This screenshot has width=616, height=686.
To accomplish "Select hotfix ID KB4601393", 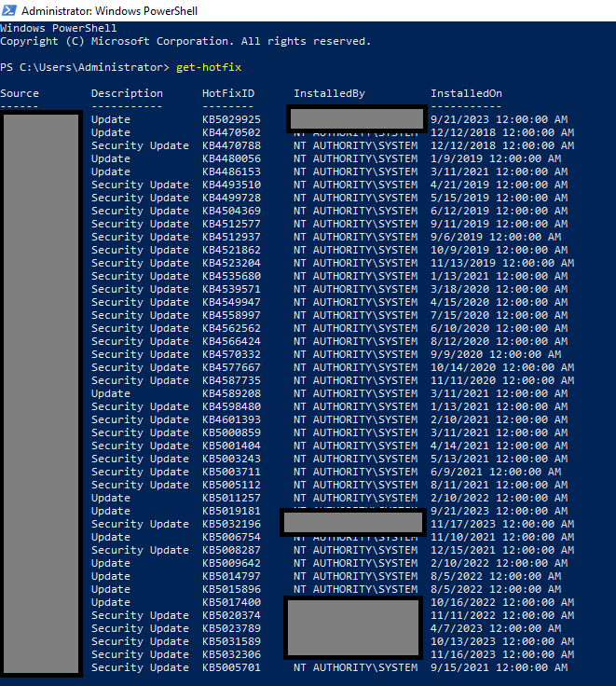I will (x=231, y=419).
